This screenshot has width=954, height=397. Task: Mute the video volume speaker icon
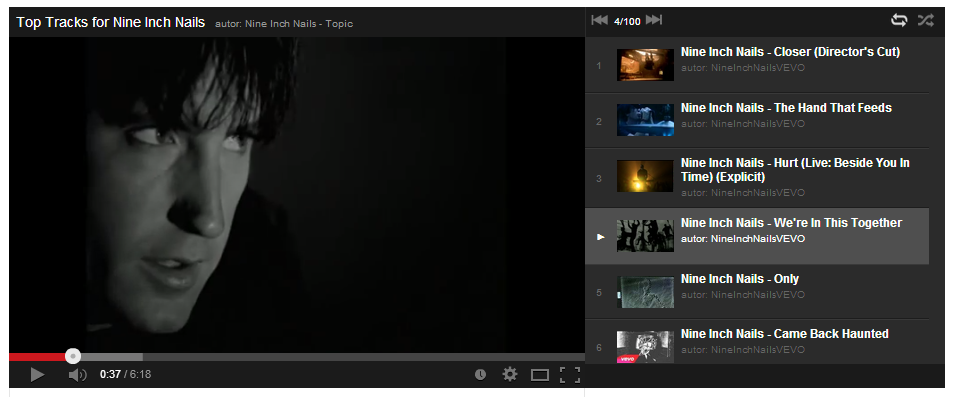77,375
